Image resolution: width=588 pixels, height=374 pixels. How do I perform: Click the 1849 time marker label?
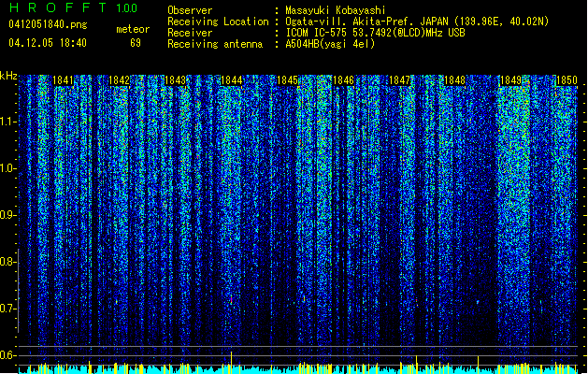click(x=510, y=80)
